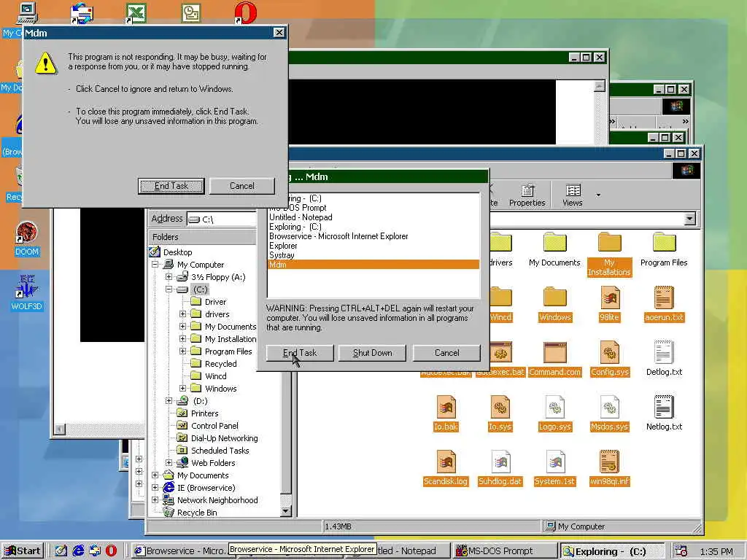The image size is (747, 560).
Task: Click Internet Explorer quick launch icon
Action: tap(78, 551)
